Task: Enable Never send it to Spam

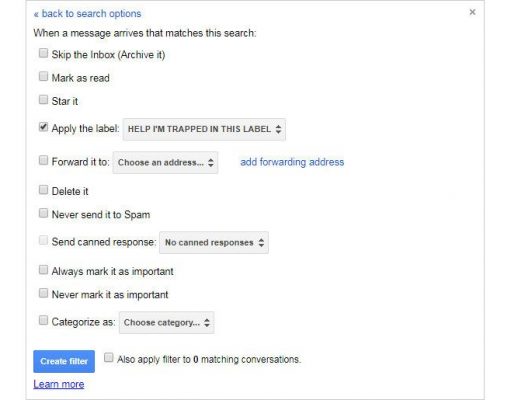Action: pos(43,213)
